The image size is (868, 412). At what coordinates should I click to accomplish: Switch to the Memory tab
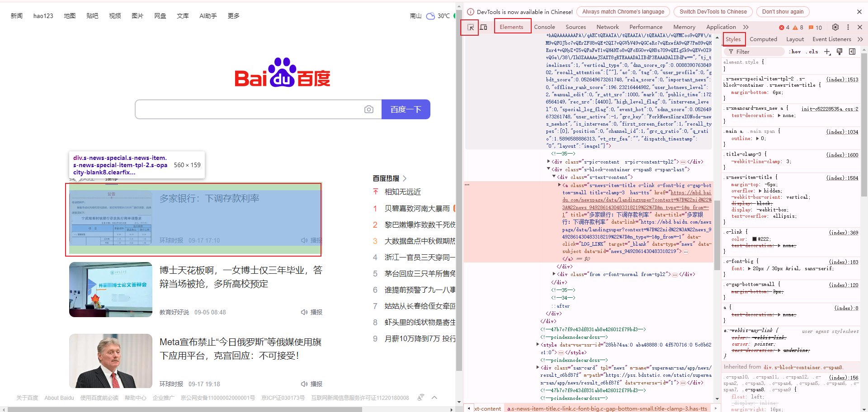tap(684, 27)
